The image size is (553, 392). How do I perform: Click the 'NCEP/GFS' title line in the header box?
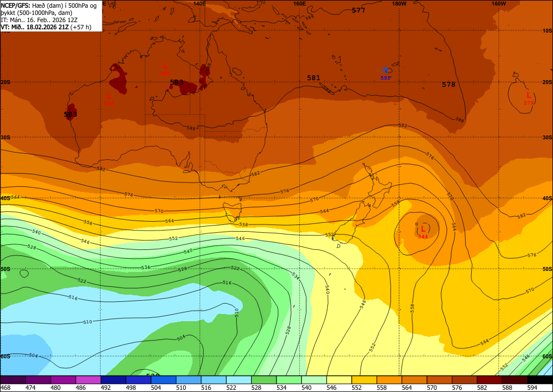(49, 6)
